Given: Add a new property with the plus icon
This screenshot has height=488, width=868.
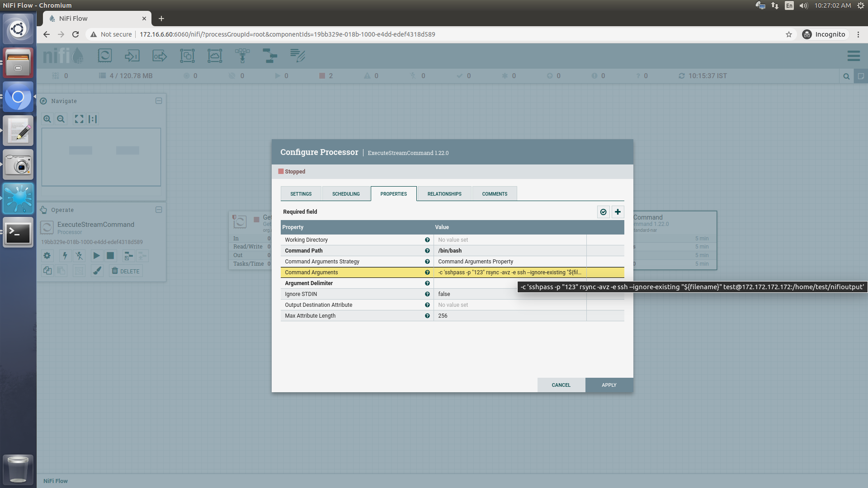Looking at the screenshot, I should 618,212.
